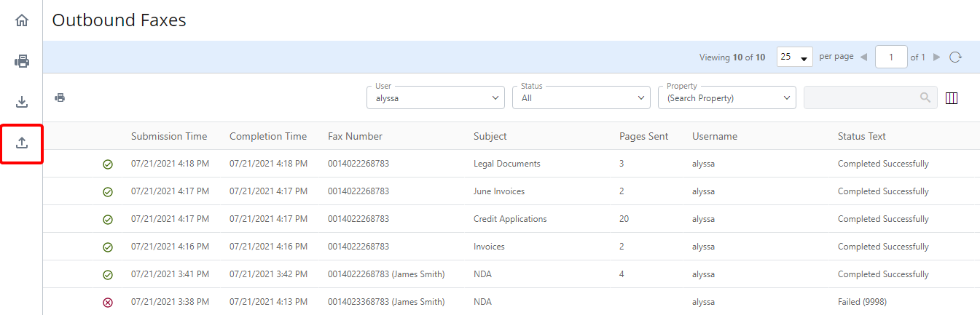Open Outbound Faxes upload icon
Screen dimensions: 980x315
point(22,143)
